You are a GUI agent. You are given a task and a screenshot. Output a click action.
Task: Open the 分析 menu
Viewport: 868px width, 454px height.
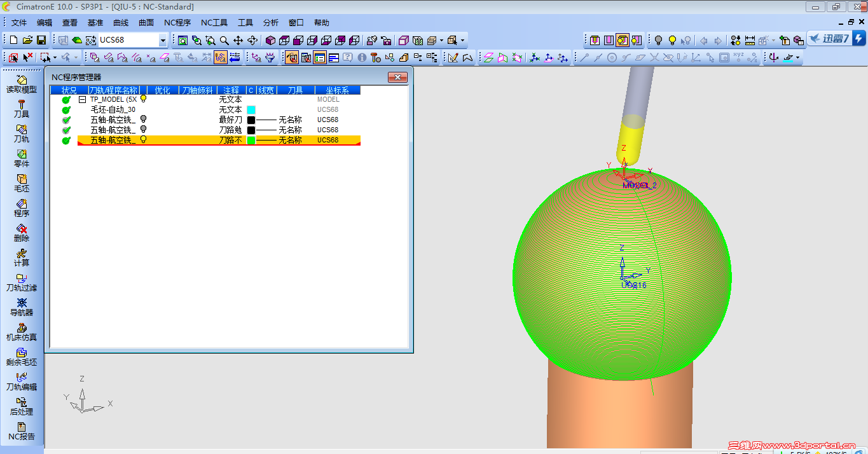point(271,23)
